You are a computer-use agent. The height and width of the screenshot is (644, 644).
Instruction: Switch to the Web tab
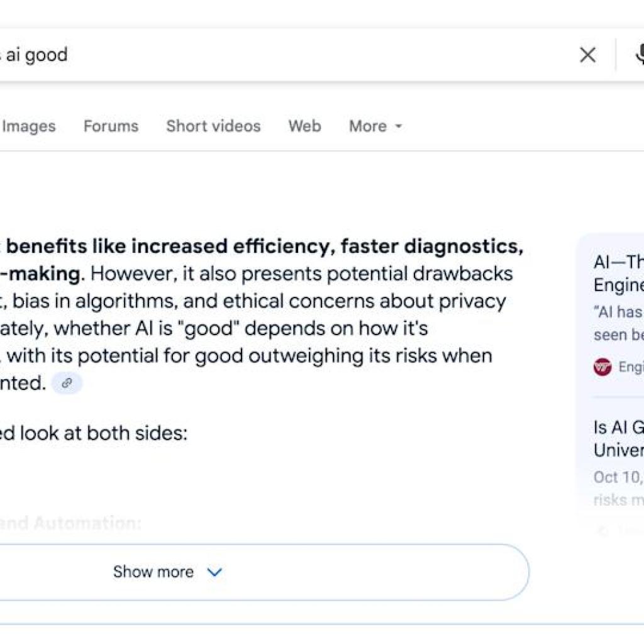(x=304, y=126)
